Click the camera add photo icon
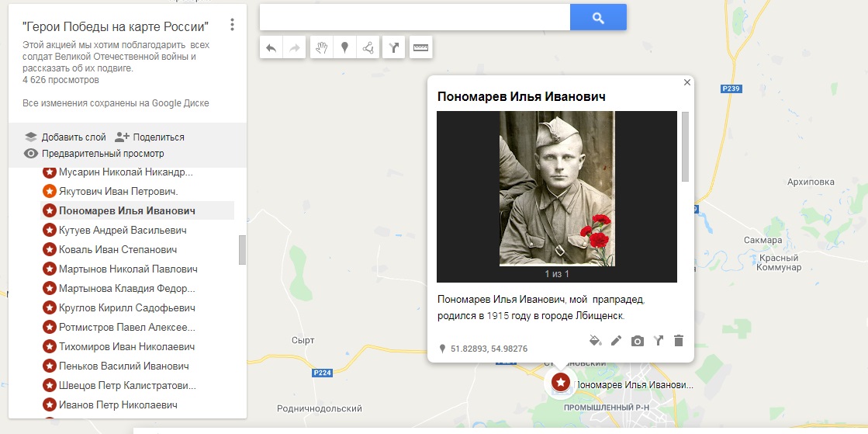This screenshot has height=434, width=868. tap(637, 341)
